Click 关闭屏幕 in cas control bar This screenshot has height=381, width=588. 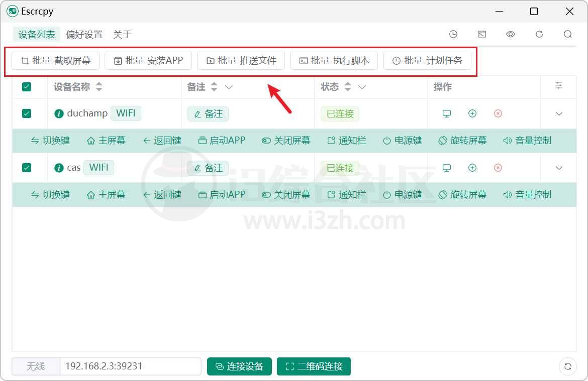(286, 195)
